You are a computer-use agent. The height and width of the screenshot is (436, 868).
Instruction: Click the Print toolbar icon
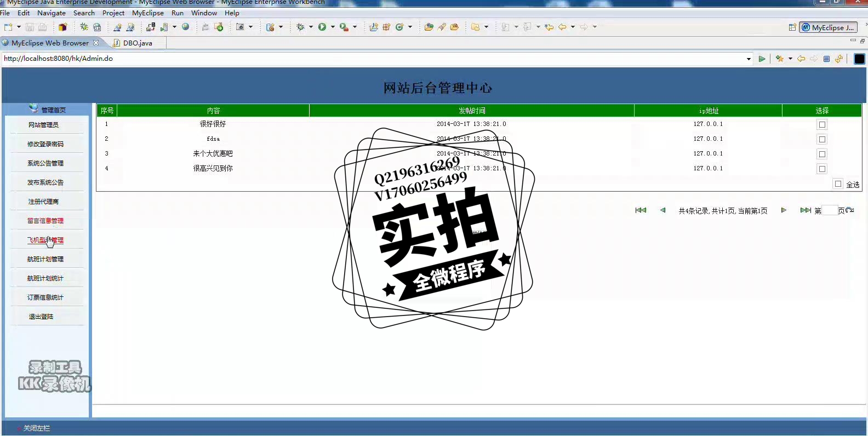point(43,27)
